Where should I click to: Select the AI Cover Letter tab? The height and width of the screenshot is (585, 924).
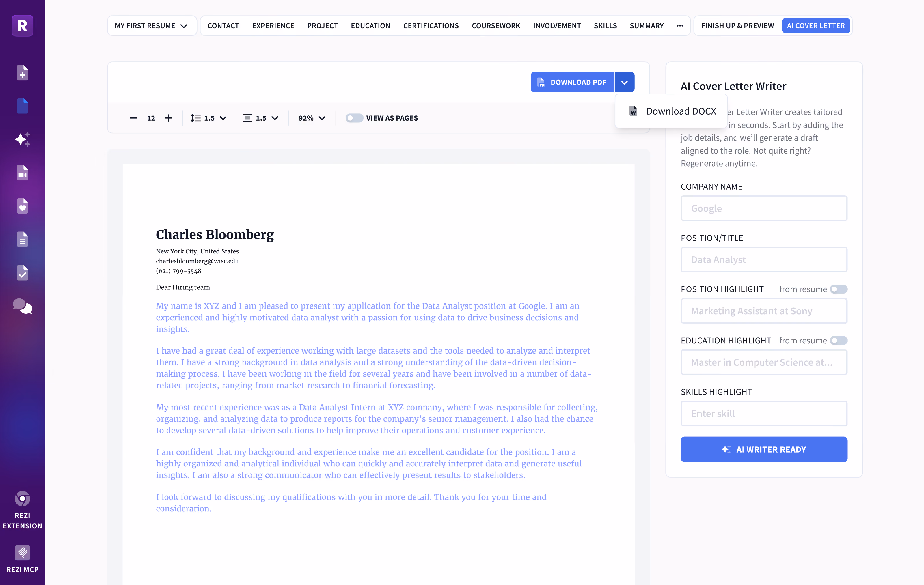(x=815, y=26)
